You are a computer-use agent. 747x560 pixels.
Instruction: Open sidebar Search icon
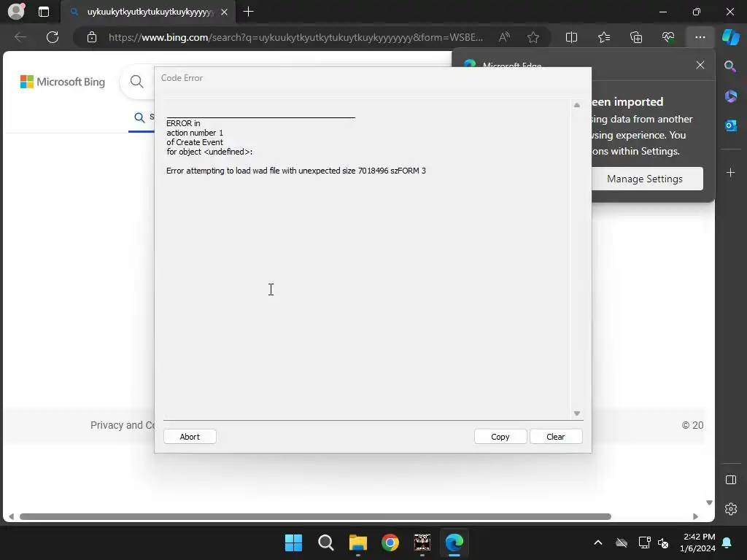click(x=730, y=66)
